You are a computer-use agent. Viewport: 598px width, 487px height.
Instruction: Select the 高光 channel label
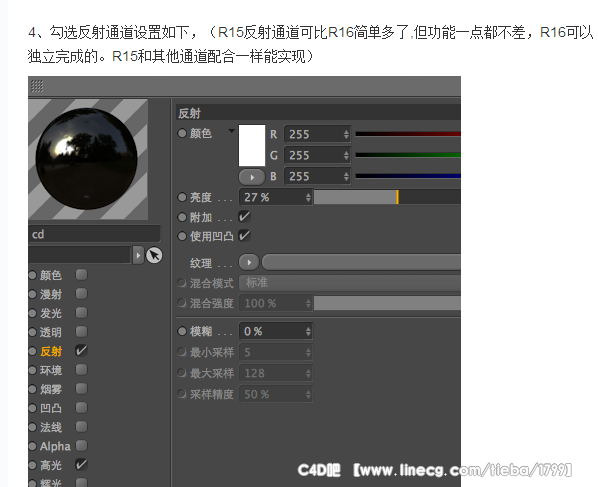pyautogui.click(x=51, y=465)
